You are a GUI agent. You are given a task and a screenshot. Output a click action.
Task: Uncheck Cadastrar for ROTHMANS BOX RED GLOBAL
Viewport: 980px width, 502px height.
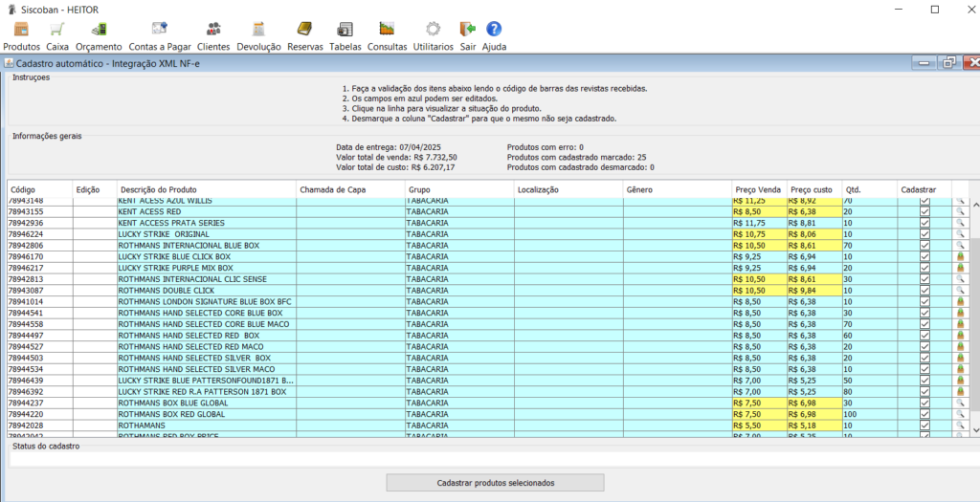(924, 414)
